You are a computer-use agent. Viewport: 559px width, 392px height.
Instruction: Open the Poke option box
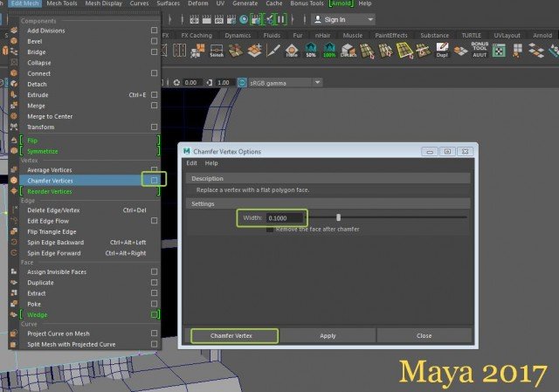(154, 304)
